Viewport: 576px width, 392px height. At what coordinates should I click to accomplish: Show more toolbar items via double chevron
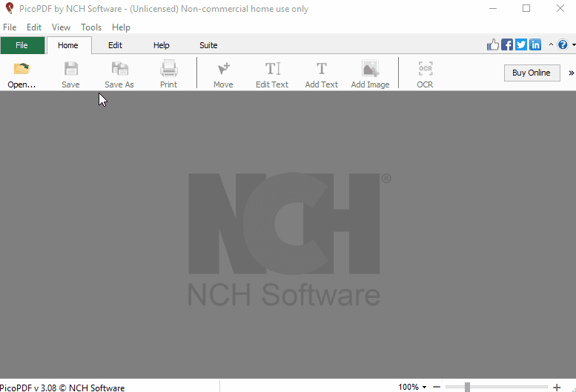tap(572, 73)
